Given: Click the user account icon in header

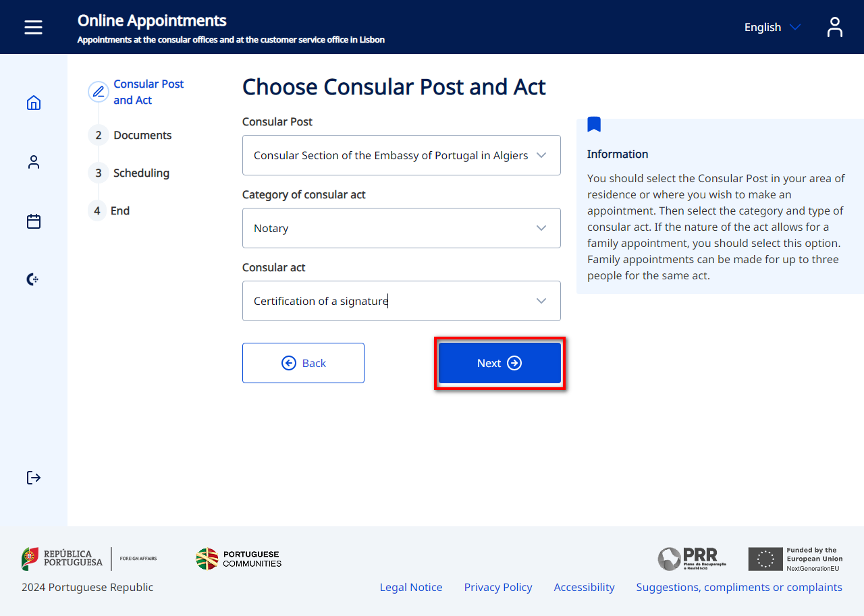Looking at the screenshot, I should (x=835, y=27).
